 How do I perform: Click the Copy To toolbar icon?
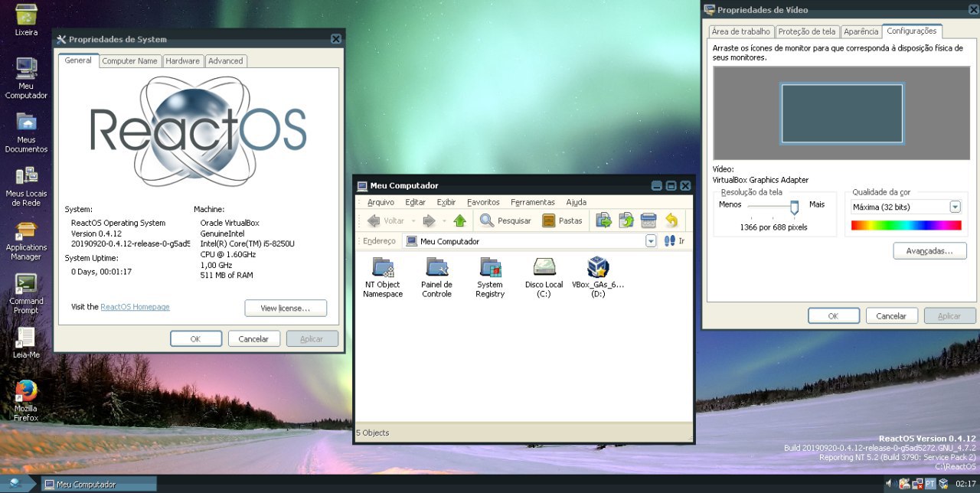pyautogui.click(x=626, y=220)
